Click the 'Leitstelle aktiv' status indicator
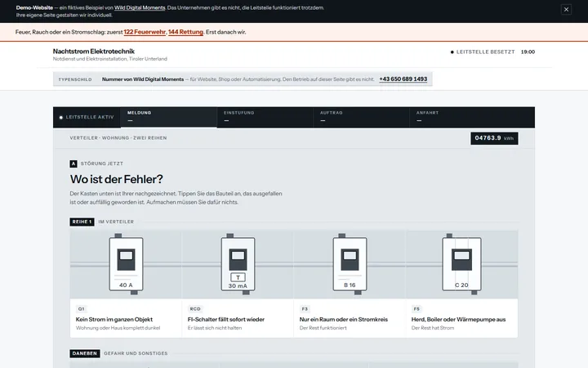 [87, 117]
